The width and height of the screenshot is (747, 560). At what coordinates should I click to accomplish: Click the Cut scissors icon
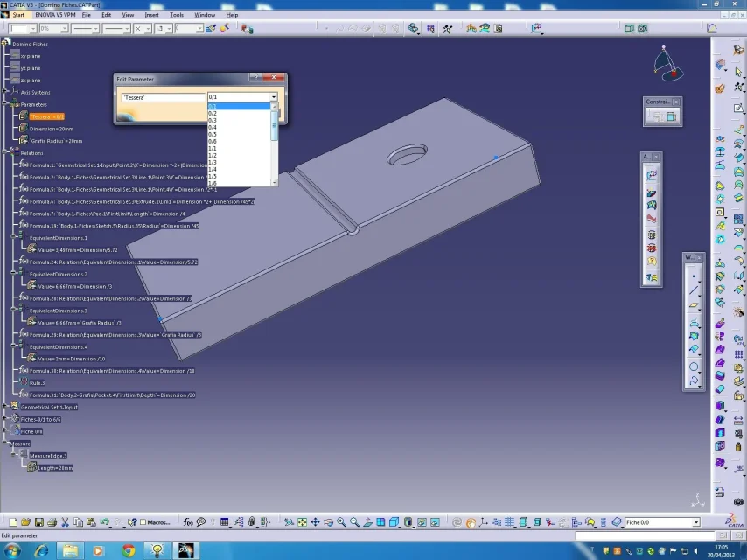pos(66,522)
